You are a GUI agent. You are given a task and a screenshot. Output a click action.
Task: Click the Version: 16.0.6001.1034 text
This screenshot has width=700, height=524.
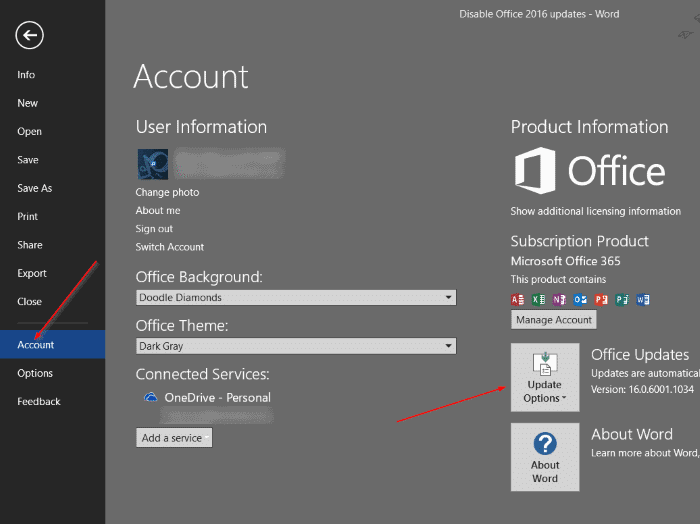[642, 389]
